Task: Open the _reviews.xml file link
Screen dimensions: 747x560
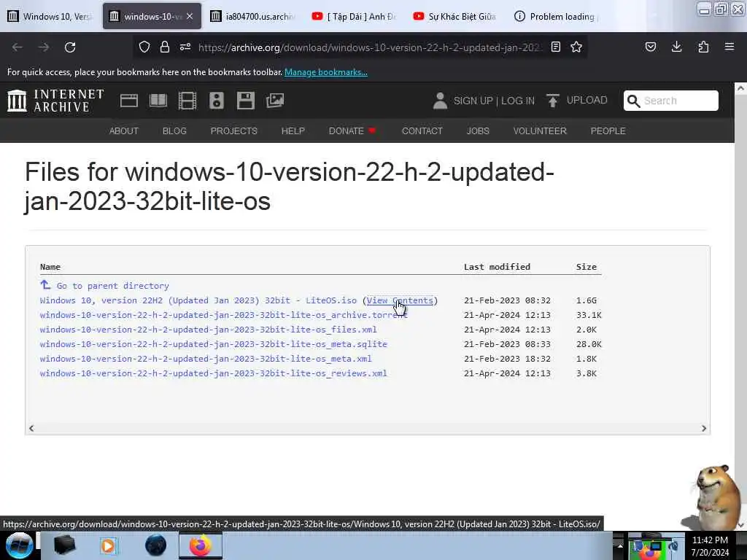Action: 214,373
